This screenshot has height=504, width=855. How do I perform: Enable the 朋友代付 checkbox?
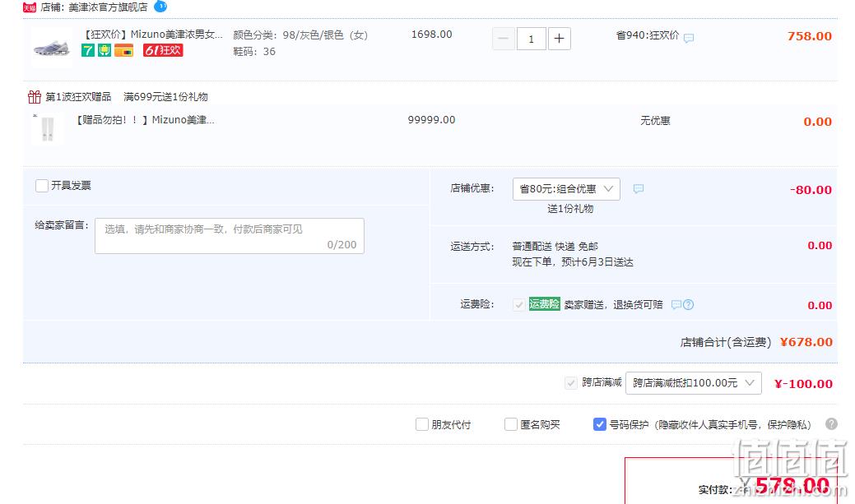point(422,424)
